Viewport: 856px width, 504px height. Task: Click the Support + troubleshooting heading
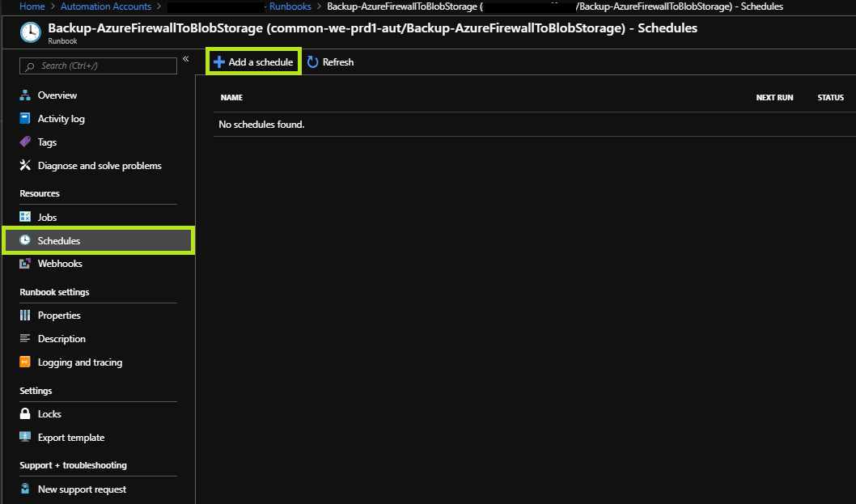point(73,465)
